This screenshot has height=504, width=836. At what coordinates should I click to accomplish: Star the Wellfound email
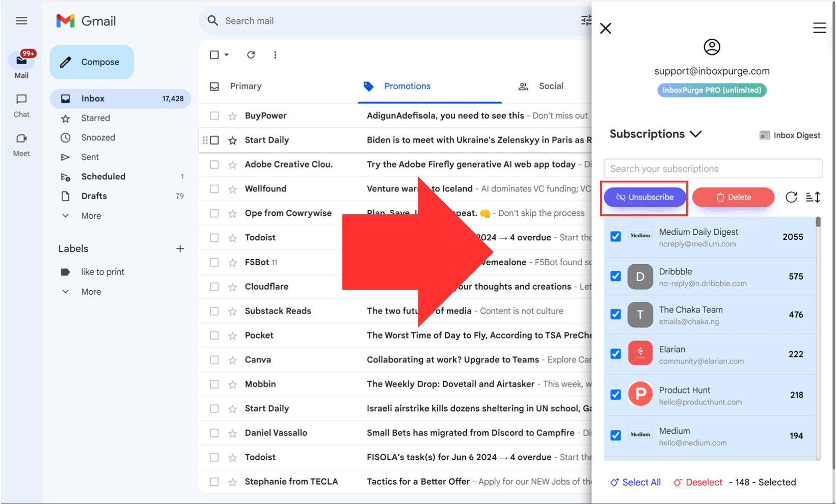(x=233, y=188)
